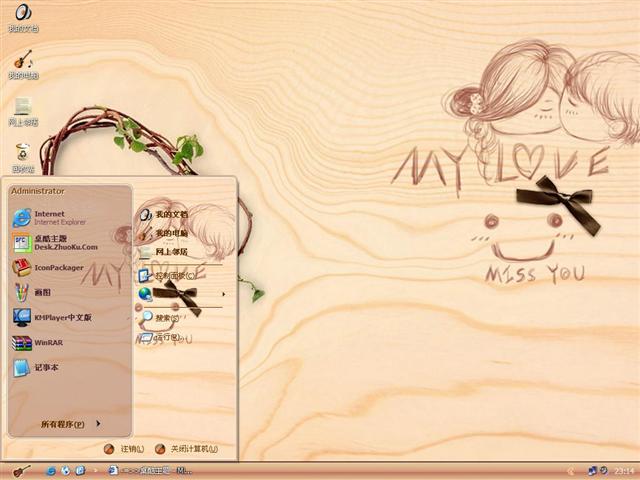Open 记事本 notepad
Image resolution: width=640 pixels, height=480 pixels.
(x=69, y=368)
